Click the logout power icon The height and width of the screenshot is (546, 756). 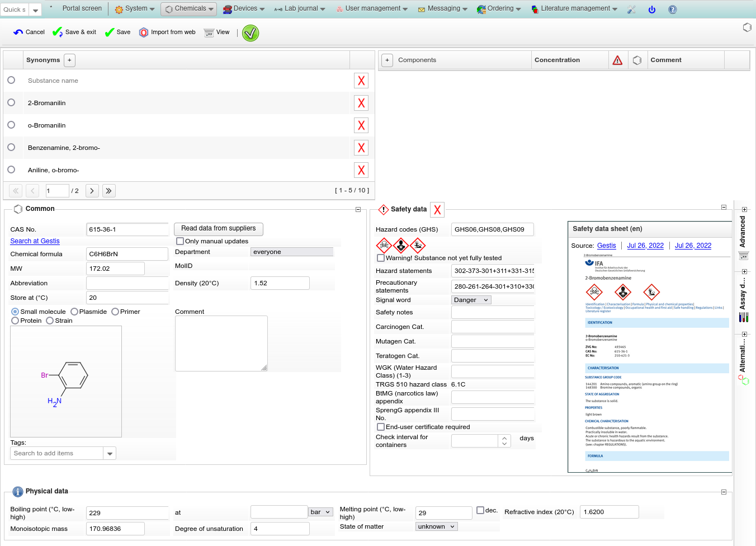click(x=651, y=10)
